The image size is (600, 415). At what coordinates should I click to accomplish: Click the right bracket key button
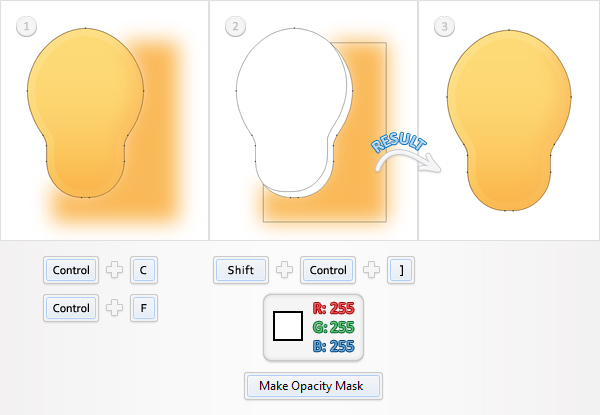[401, 270]
